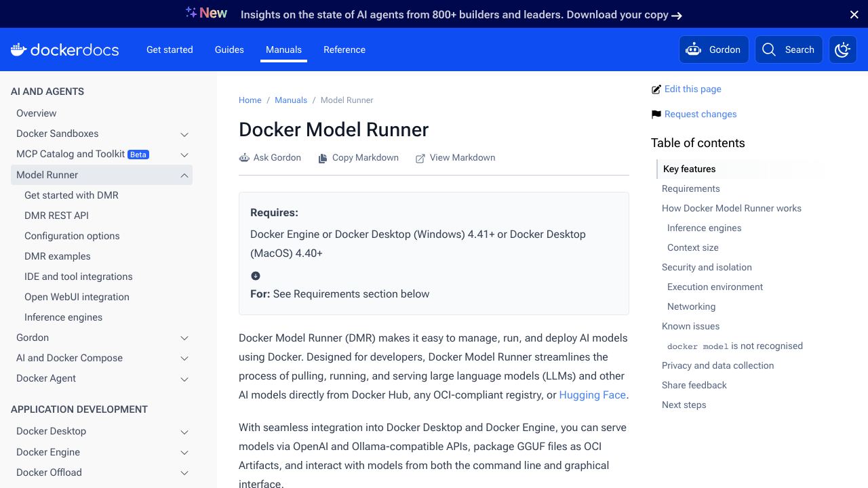This screenshot has height=488, width=868.
Task: Click the Home breadcrumb link
Action: click(x=250, y=100)
